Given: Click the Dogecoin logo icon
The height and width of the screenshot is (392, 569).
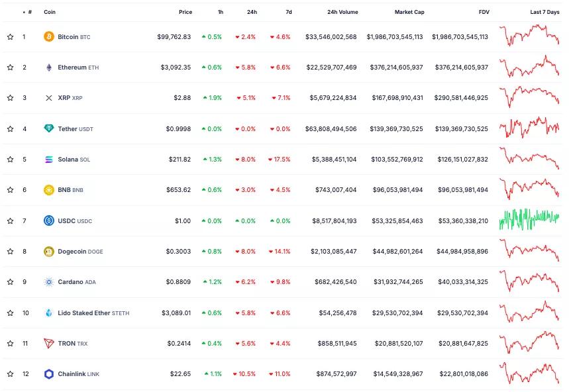Looking at the screenshot, I should click(48, 252).
